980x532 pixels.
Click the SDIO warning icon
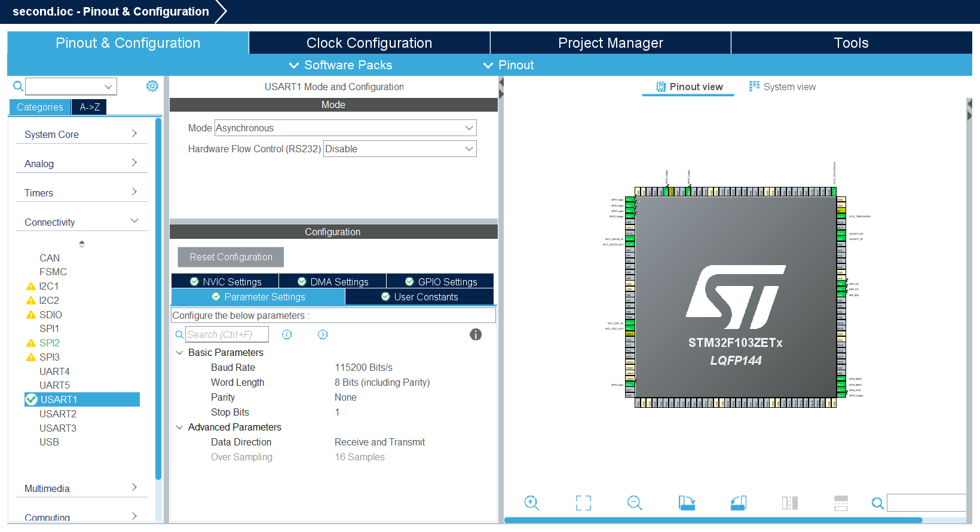[x=31, y=315]
